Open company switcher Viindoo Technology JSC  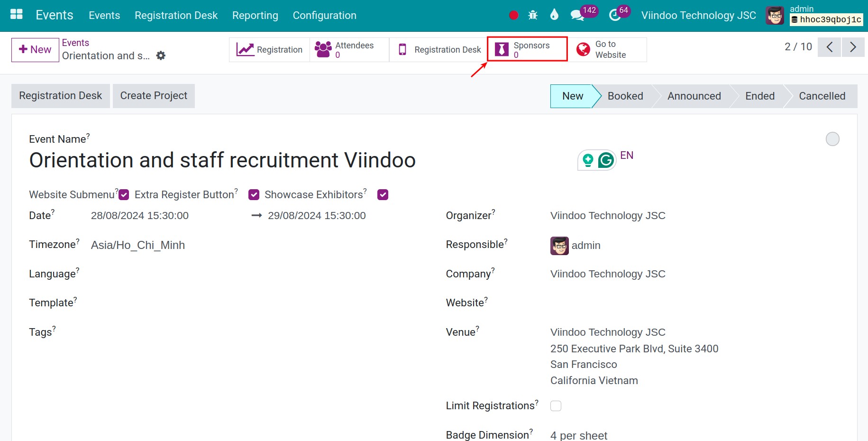point(698,15)
